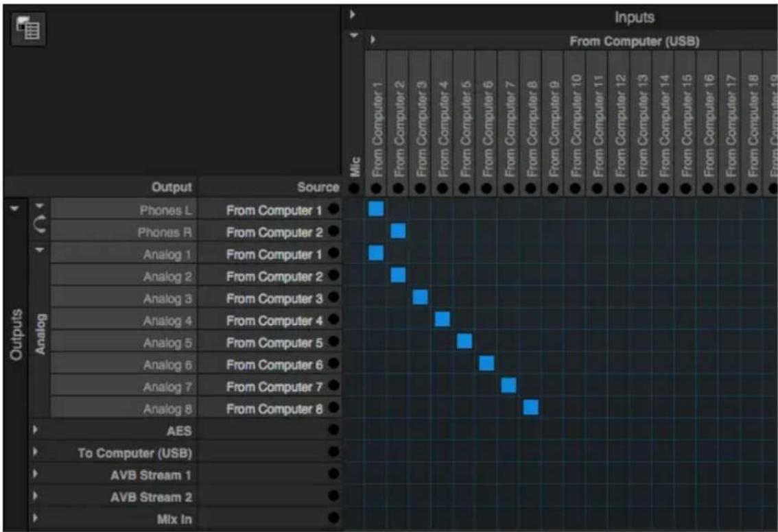Click the black dot in AVB Stream 2 row
Screen dimensions: 778x532
[x=334, y=496]
